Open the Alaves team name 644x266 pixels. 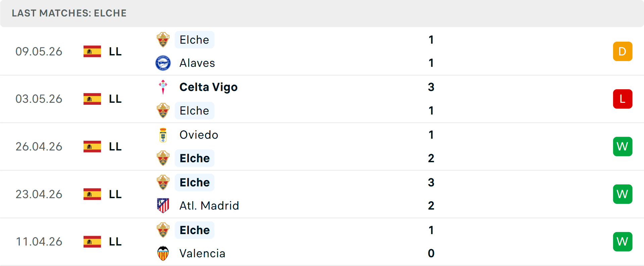coord(197,63)
